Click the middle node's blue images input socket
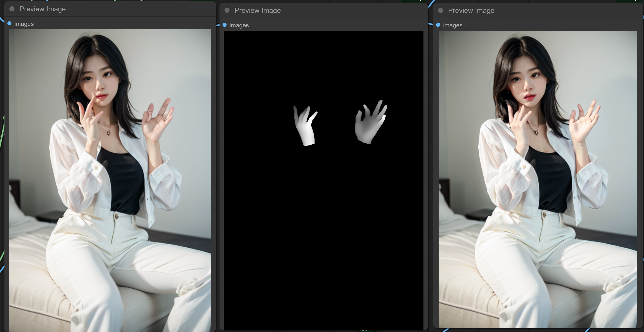Screen dimensions: 644x332 pos(224,25)
